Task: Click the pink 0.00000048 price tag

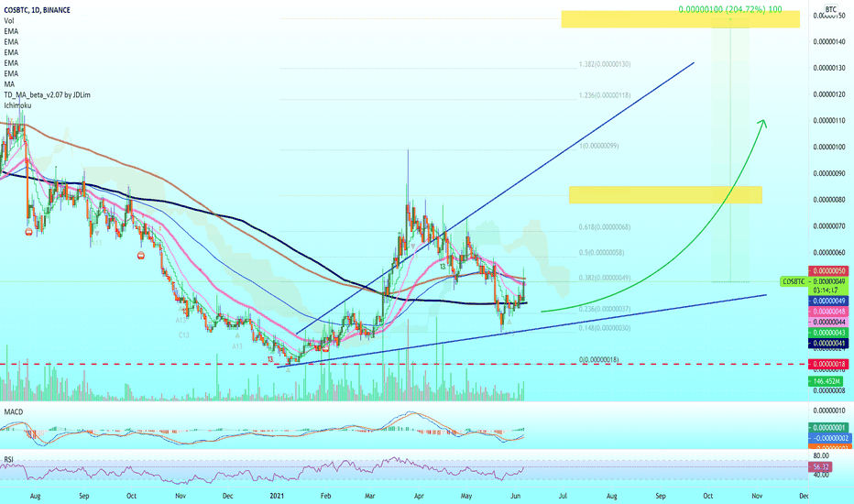Action: point(828,312)
